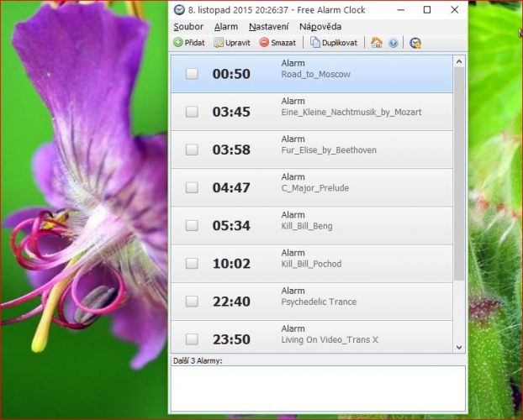The height and width of the screenshot is (420, 523).
Task: Open the Nápověda menu
Action: click(320, 27)
